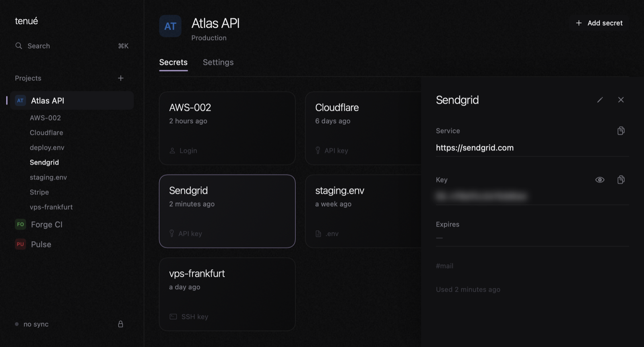Image resolution: width=644 pixels, height=347 pixels.
Task: Copy the Key value to clipboard
Action: (621, 180)
